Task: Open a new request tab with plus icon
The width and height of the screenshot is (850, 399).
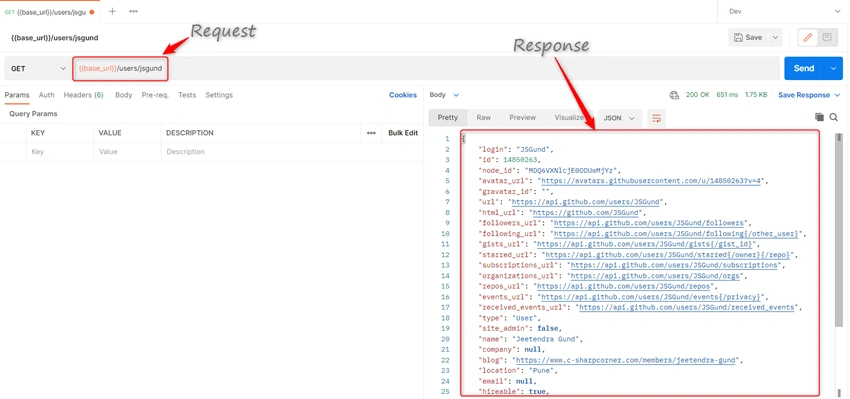Action: point(112,11)
